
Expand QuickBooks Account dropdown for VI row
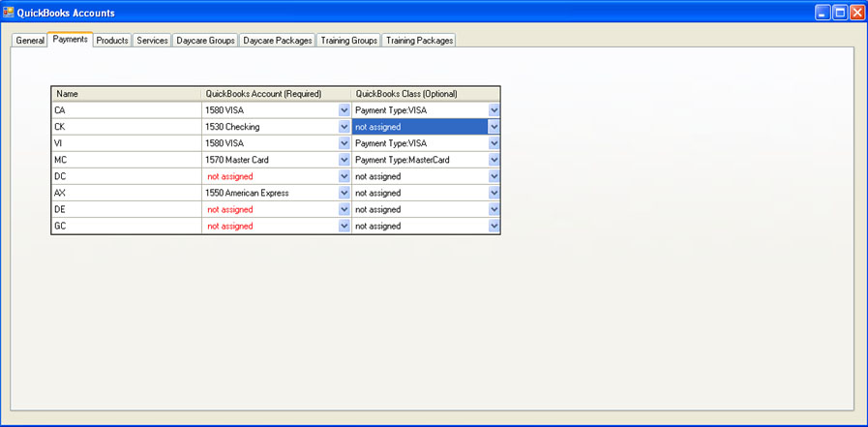[344, 143]
